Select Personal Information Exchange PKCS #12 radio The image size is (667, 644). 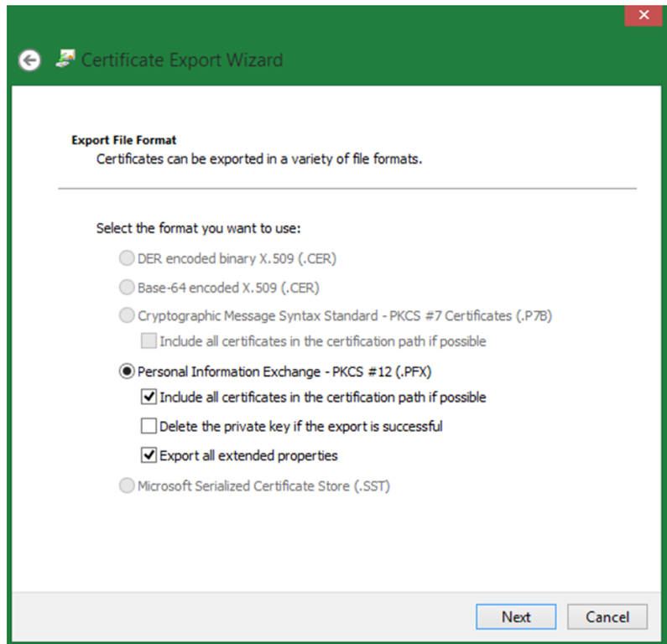coord(127,370)
